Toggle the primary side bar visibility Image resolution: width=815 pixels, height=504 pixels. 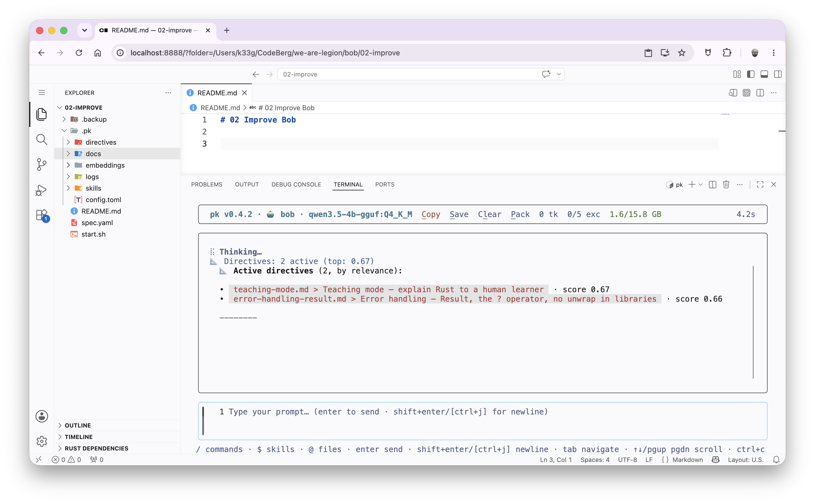750,74
